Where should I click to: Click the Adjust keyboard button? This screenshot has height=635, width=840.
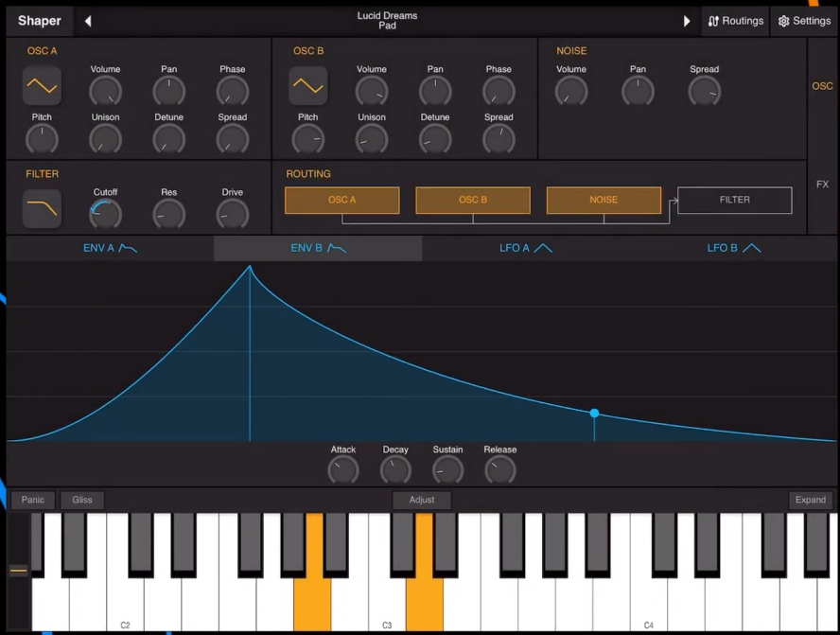point(422,500)
